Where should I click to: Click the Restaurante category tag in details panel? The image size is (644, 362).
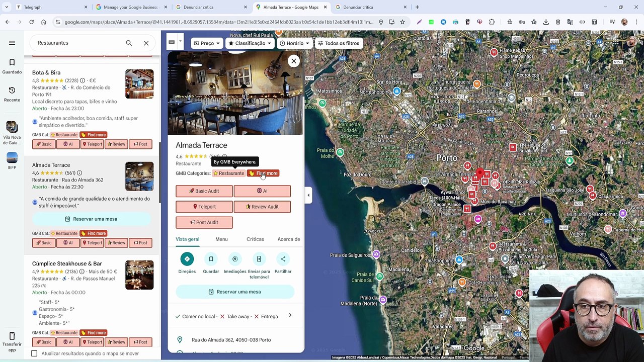point(229,173)
